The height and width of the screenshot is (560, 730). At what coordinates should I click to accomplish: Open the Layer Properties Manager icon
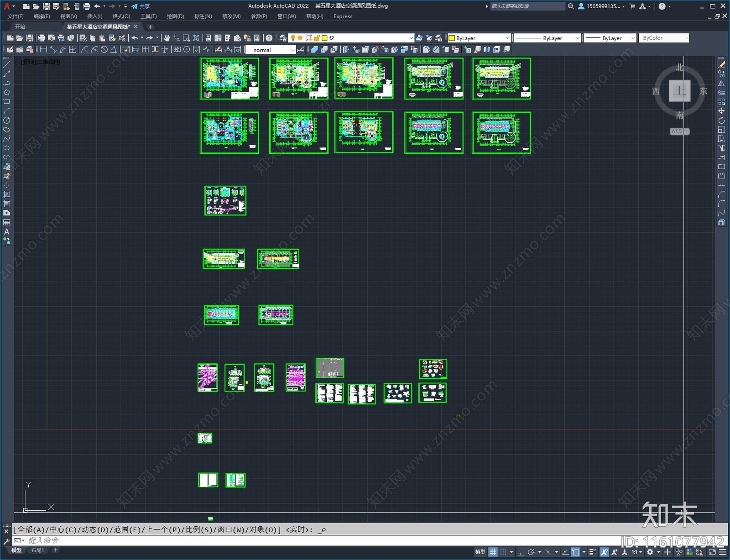tap(283, 38)
